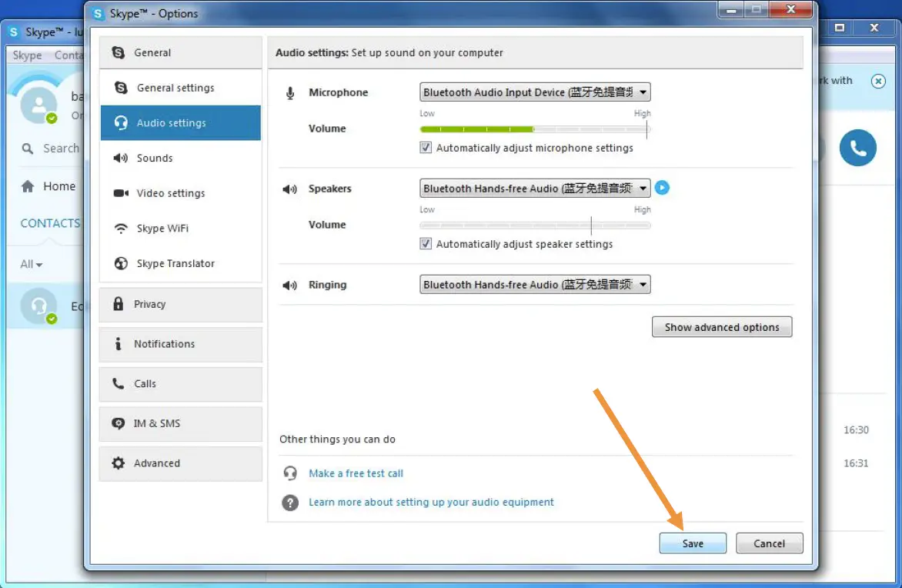Click the microphone icon in Audio settings
The height and width of the screenshot is (588, 902).
pos(290,92)
